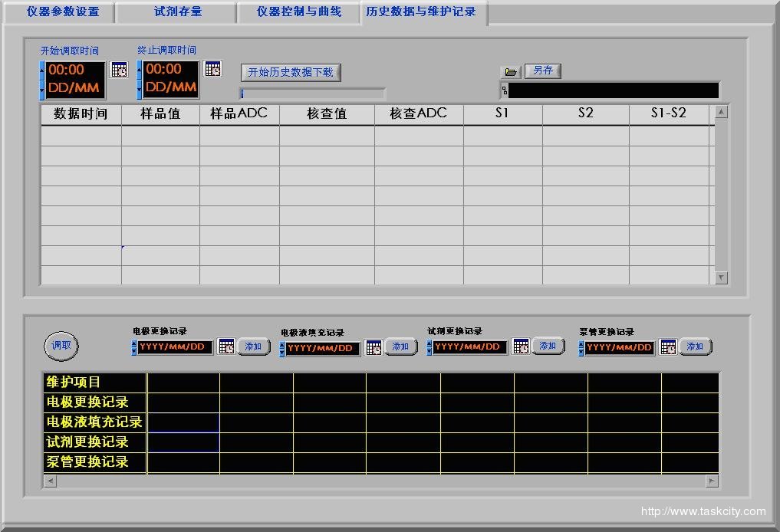Image resolution: width=780 pixels, height=532 pixels.
Task: Open the 仪器控制与曲线 tab
Action: pos(298,12)
